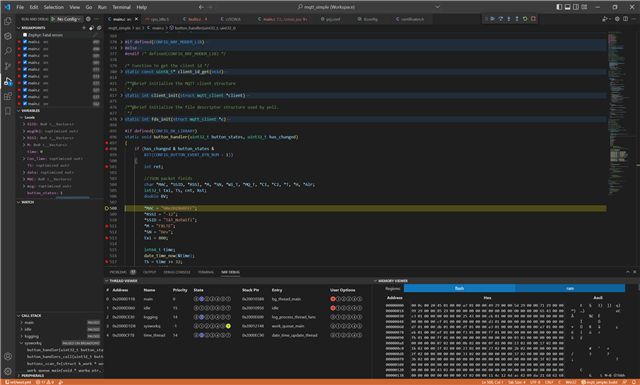Viewport: 640px width, 385px height.
Task: Open Source Control view in activity bar
Action: (x=8, y=66)
